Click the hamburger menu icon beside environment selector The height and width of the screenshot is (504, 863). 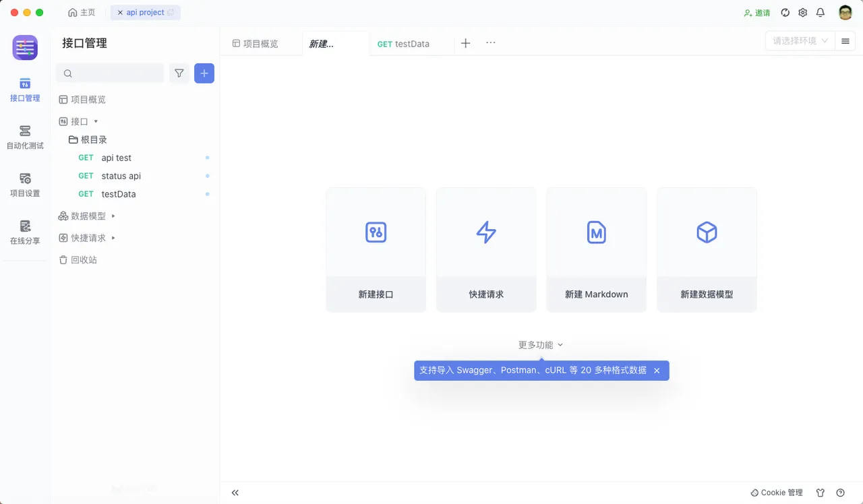(845, 41)
